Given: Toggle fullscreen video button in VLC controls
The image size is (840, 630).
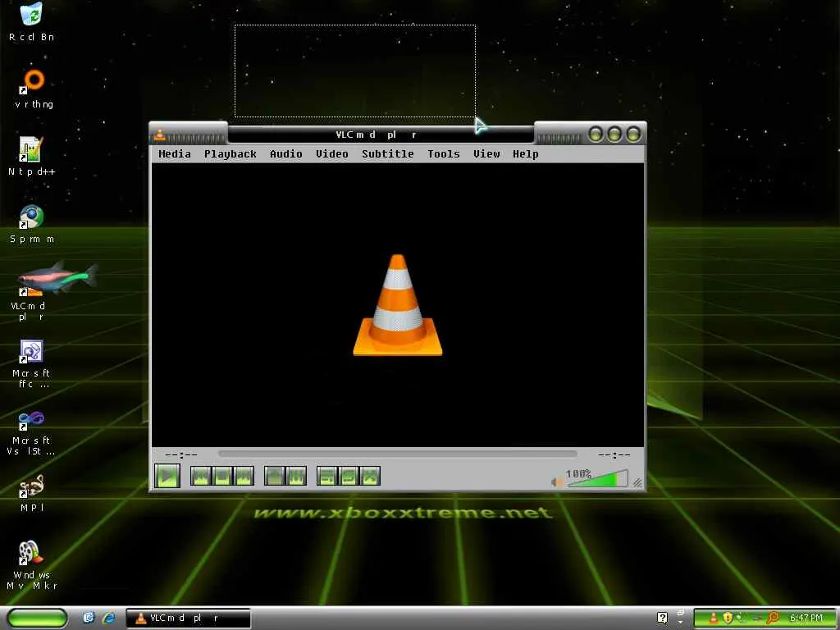Looking at the screenshot, I should (275, 476).
